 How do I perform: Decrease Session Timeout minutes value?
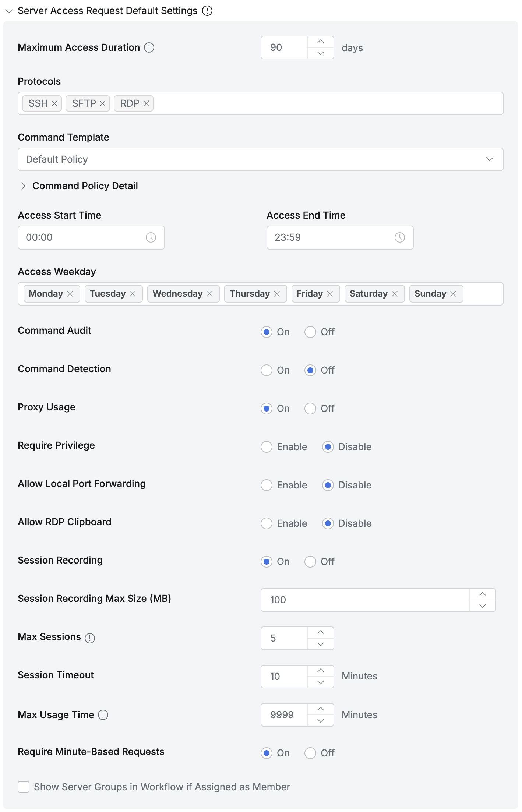click(x=321, y=682)
